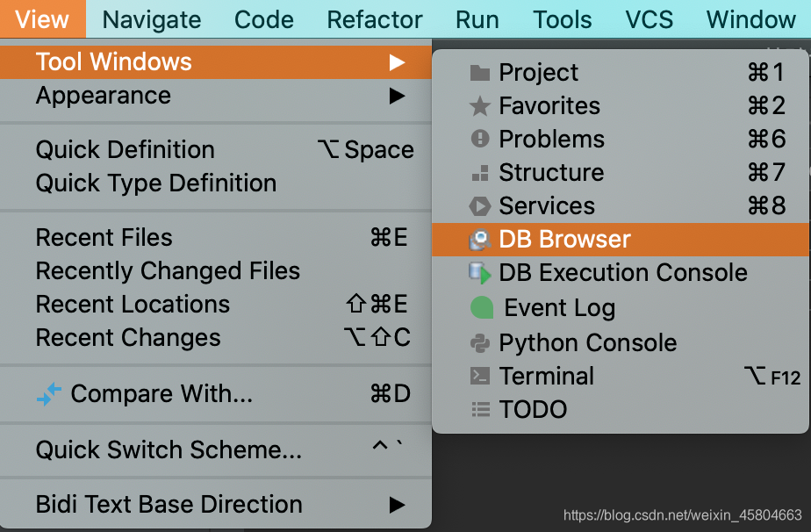This screenshot has height=532, width=811.
Task: Click the Project folder icon
Action: [479, 73]
